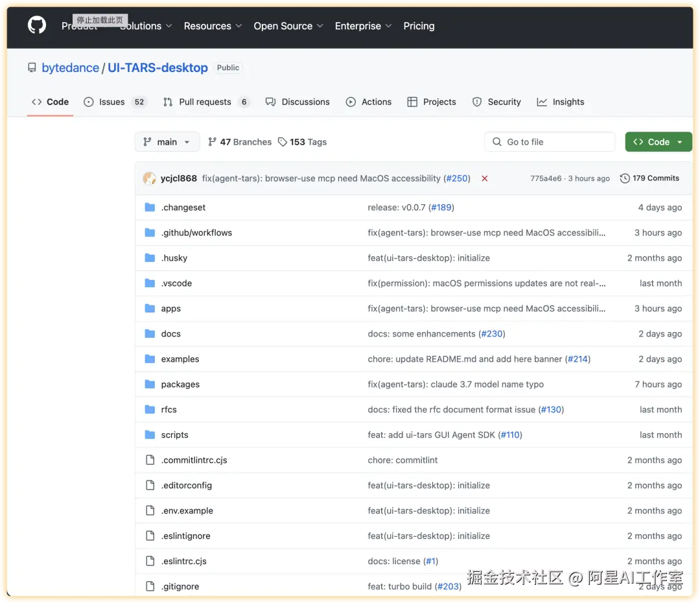Open the UI-TARS-desktop repository link
Viewport: 700px width, 603px height.
(x=157, y=67)
